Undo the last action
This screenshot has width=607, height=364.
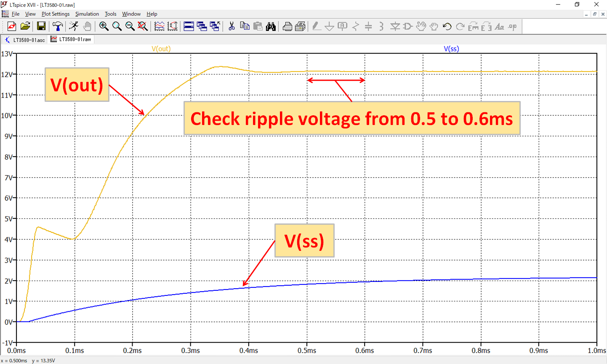point(447,26)
